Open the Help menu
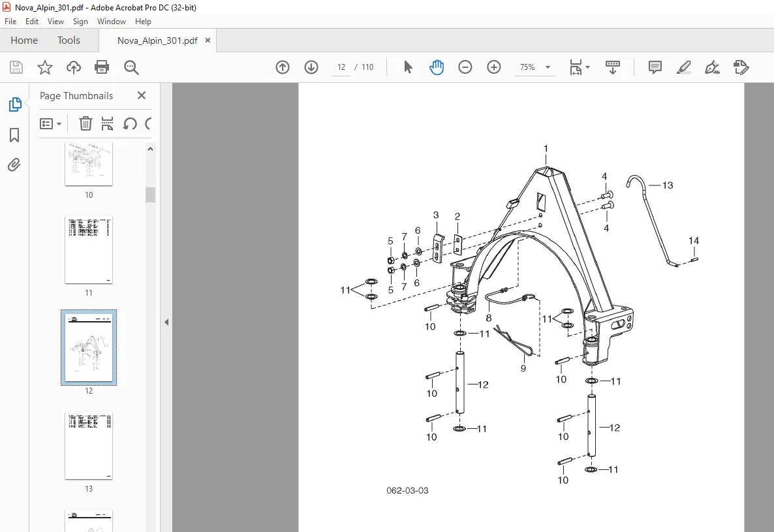The height and width of the screenshot is (532, 774). coord(143,22)
